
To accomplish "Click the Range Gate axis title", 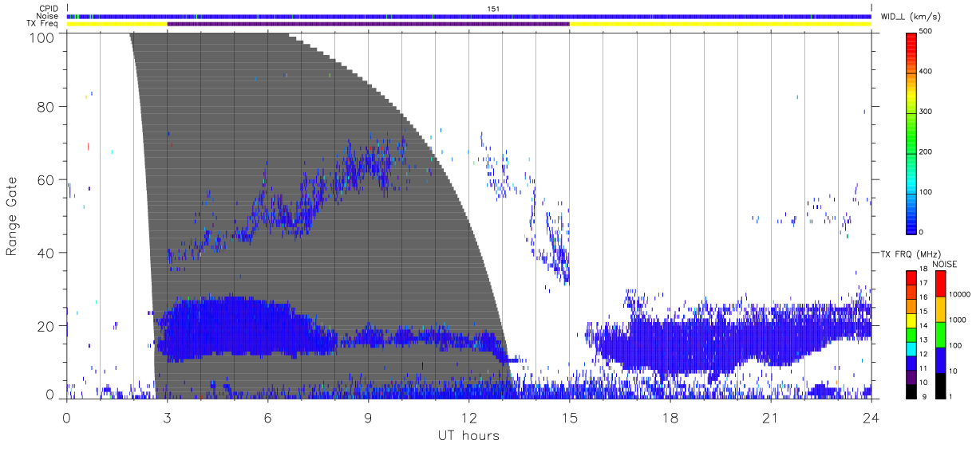I will click(x=12, y=217).
